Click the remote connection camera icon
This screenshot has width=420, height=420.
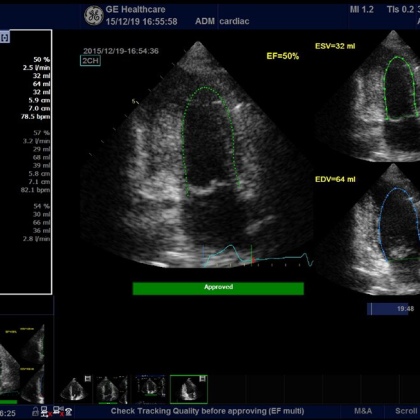[x=58, y=412]
